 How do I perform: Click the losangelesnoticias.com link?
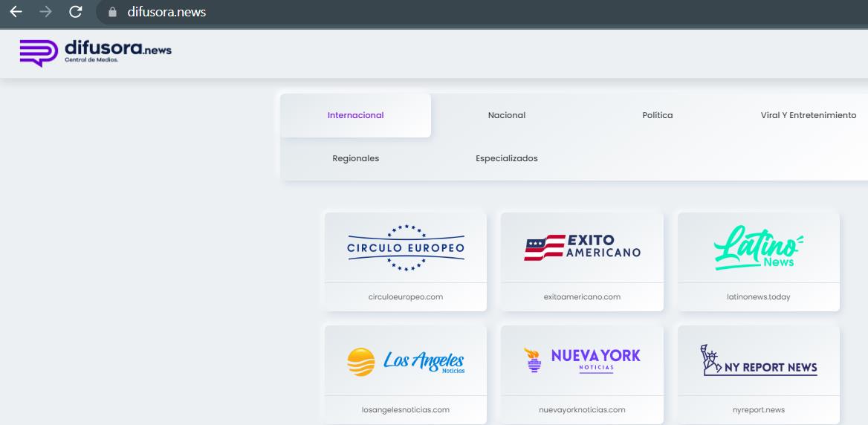point(406,410)
